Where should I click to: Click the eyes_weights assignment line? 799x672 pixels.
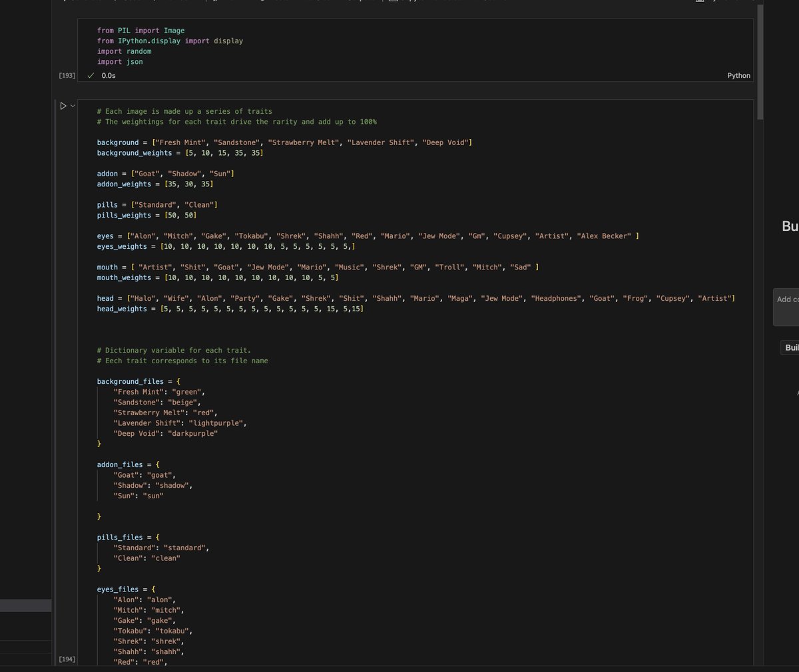pos(226,247)
